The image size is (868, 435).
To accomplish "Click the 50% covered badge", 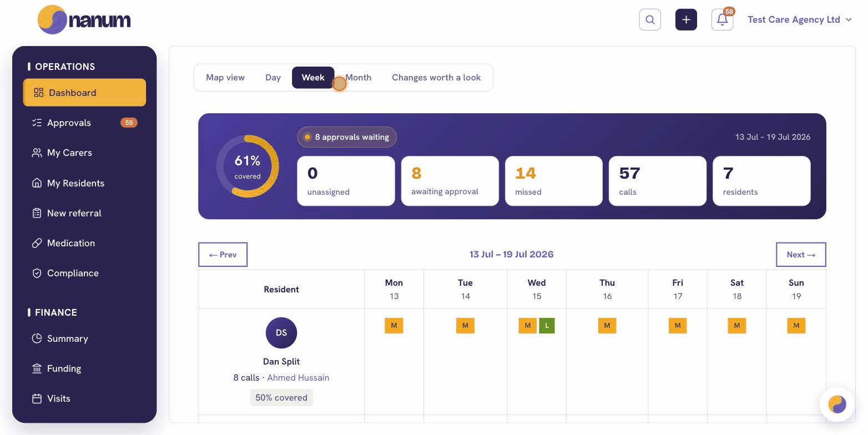I will pos(281,397).
